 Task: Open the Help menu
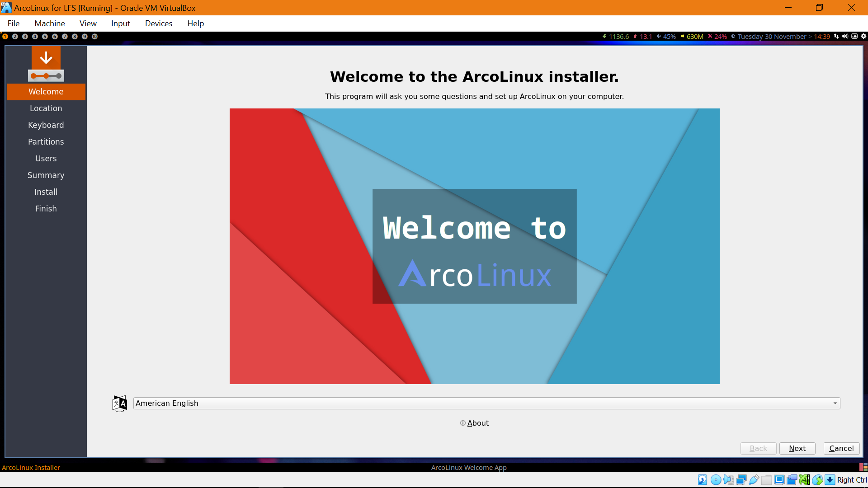[x=196, y=23]
